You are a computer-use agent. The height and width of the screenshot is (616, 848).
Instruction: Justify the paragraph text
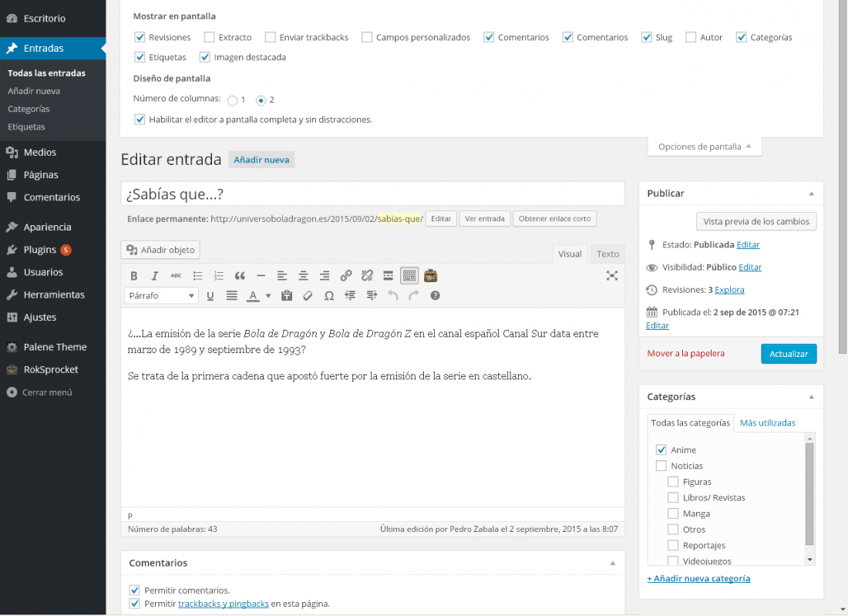coord(231,296)
